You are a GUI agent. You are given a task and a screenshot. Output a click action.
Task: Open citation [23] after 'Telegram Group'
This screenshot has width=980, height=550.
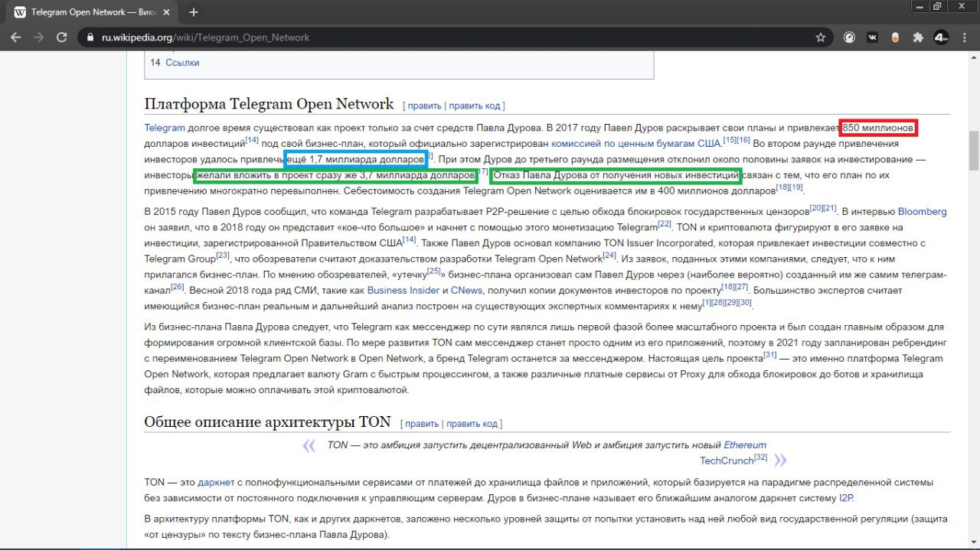(223, 255)
